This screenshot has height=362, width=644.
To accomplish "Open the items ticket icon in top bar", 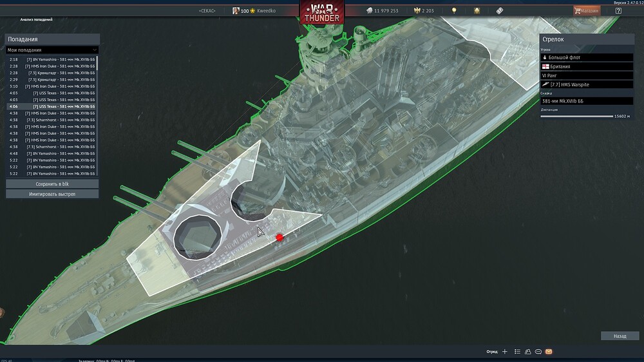I will [x=500, y=11].
